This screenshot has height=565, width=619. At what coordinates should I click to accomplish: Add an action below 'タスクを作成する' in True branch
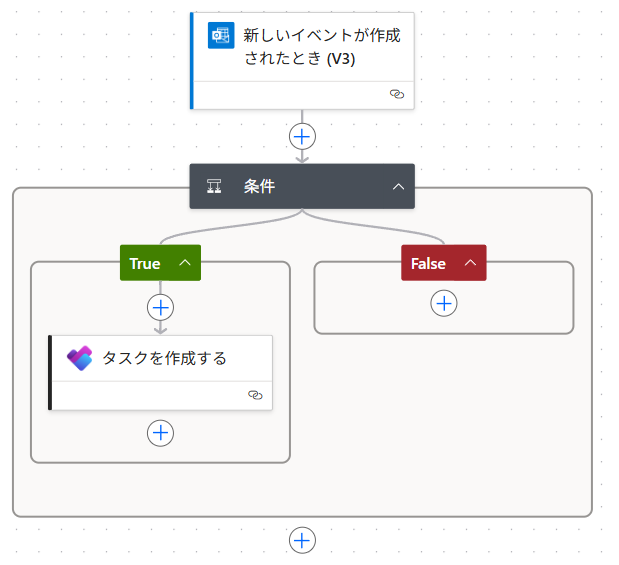click(x=160, y=433)
